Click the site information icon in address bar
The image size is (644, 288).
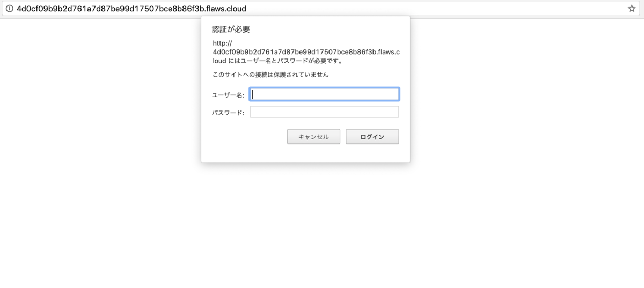click(x=9, y=9)
